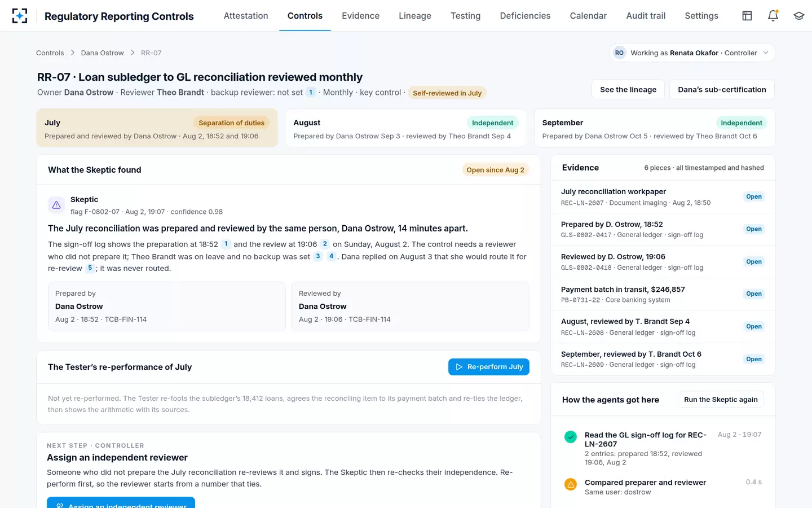Click the 'Self-reviewed in July' badge
Image resolution: width=812 pixels, height=508 pixels.
coord(447,93)
